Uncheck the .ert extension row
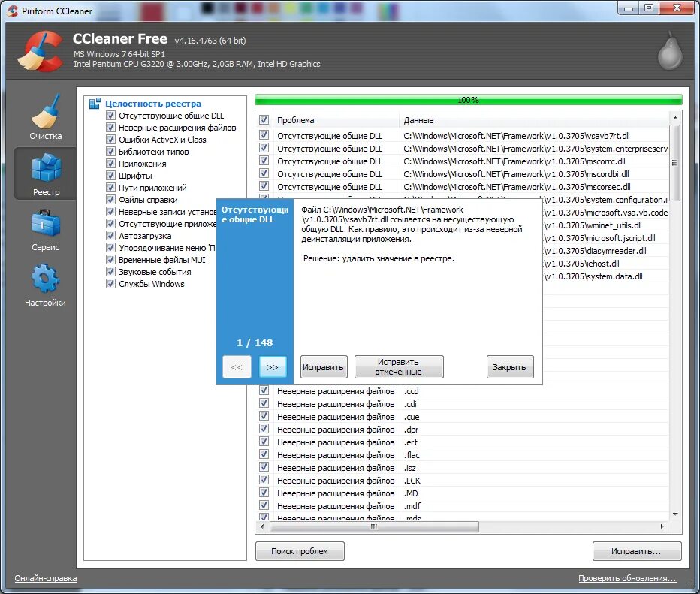The width and height of the screenshot is (700, 594). coord(264,442)
